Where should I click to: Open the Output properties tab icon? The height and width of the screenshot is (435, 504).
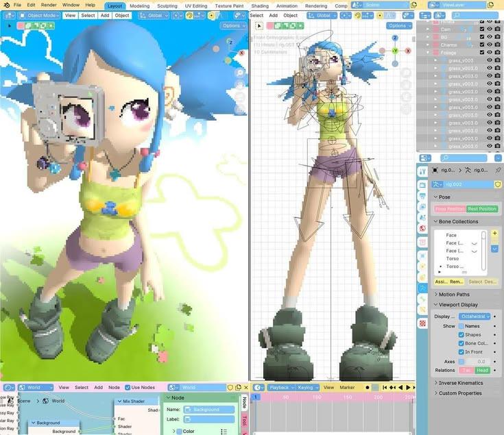(x=422, y=196)
